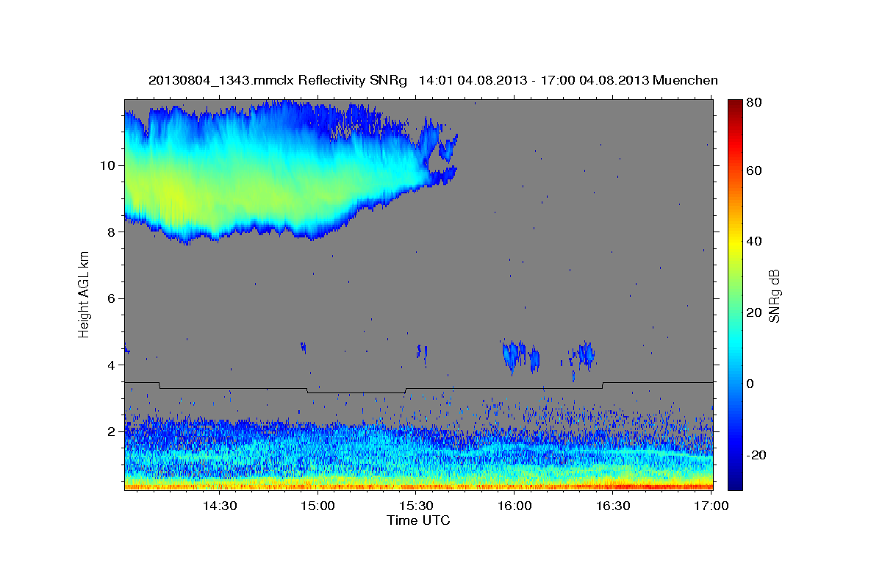Viewport: 882px width, 588px height.
Task: Click the height tick label 10
Action: tap(107, 165)
